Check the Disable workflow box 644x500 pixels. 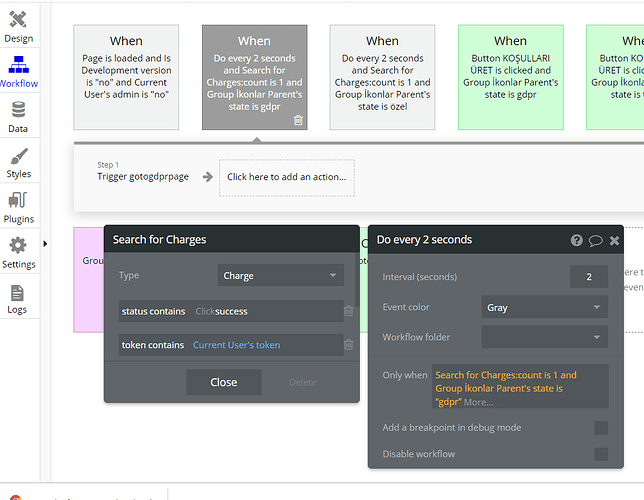[x=601, y=454]
